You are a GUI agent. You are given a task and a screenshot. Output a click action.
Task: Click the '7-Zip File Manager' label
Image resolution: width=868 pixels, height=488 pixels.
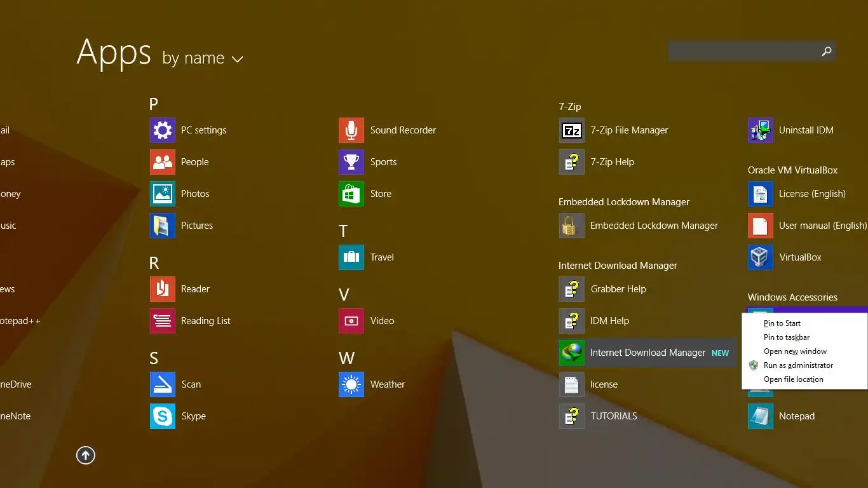629,130
